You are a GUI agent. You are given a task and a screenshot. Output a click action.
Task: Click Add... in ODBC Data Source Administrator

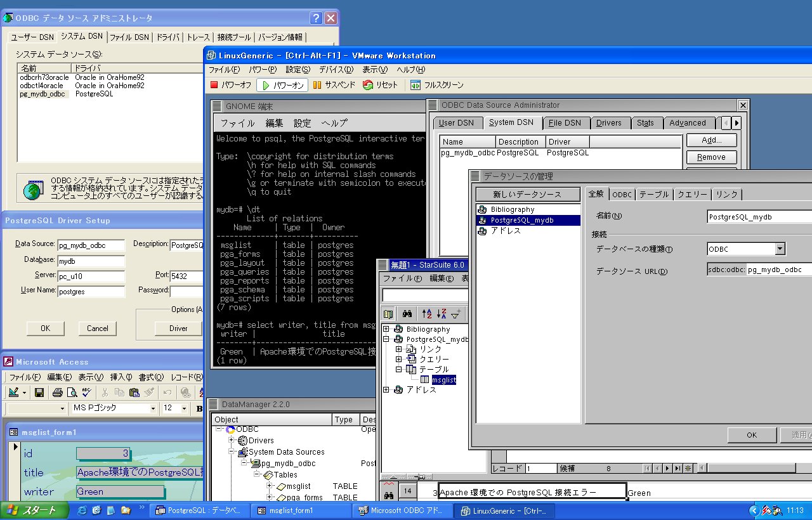point(711,140)
